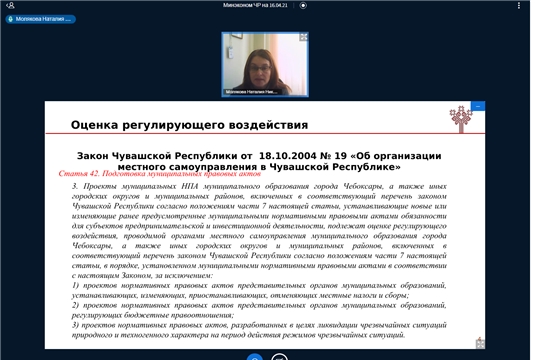This screenshot has height=360, width=540.
Task: Hide the presentation with the blue minus button
Action: pos(478,106)
